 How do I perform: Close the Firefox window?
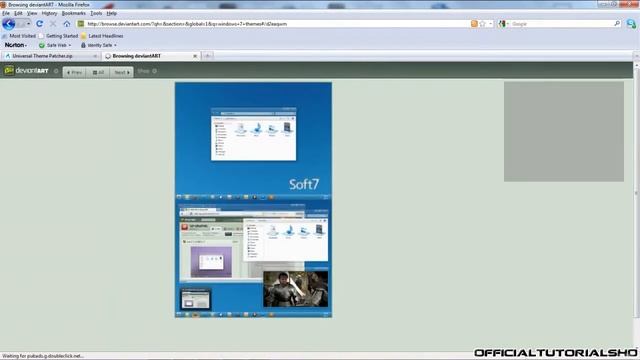tap(629, 4)
